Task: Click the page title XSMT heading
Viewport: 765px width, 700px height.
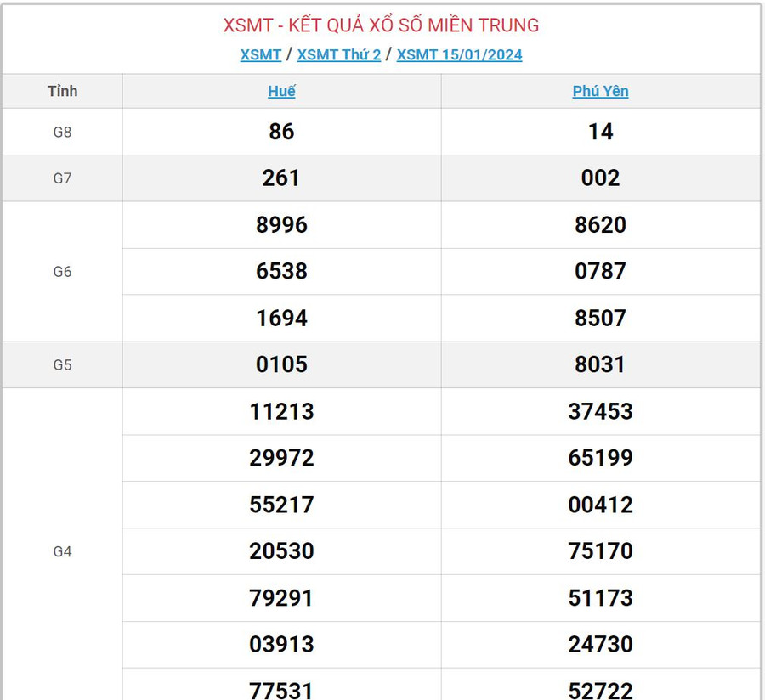Action: tap(381, 25)
